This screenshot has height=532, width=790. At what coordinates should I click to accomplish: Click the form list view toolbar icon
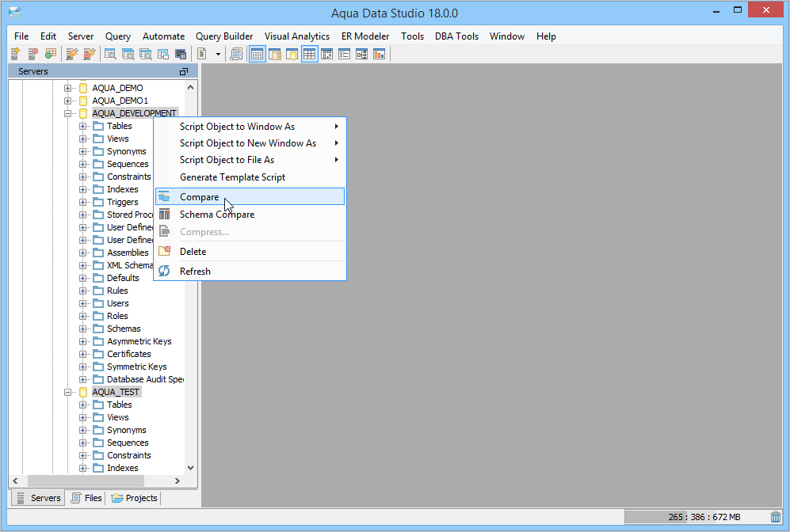tap(344, 54)
